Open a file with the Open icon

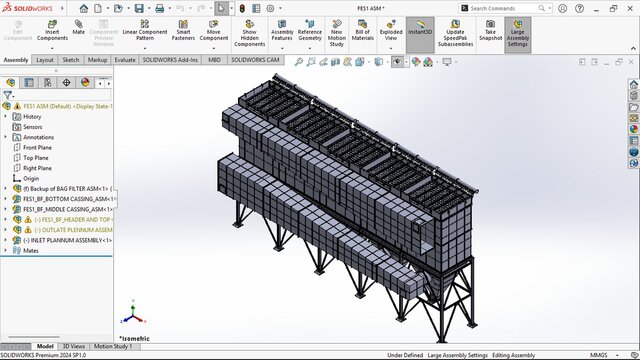pos(118,8)
